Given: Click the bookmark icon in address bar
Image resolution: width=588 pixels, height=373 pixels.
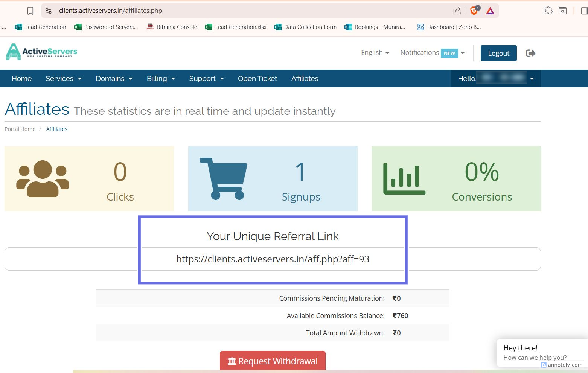Looking at the screenshot, I should pos(30,11).
